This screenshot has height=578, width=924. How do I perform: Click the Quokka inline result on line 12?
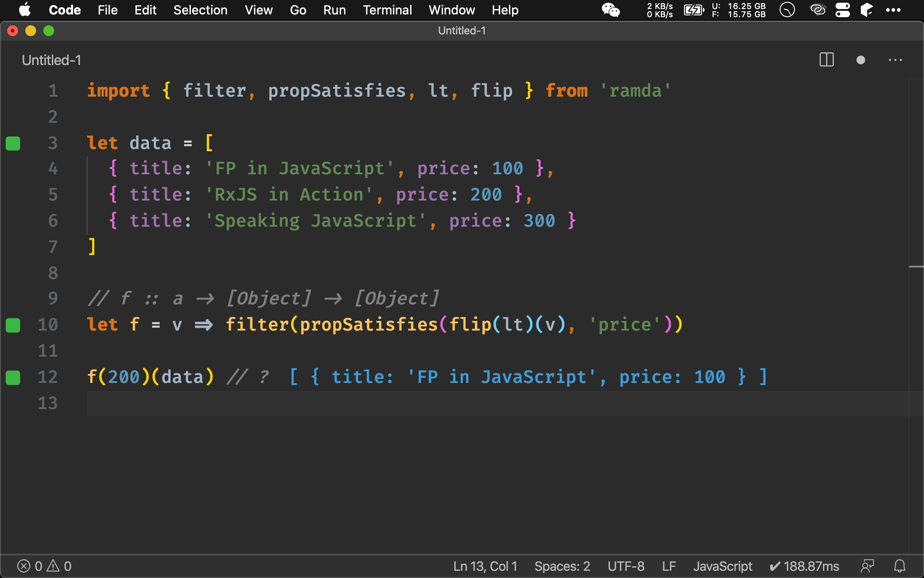coord(528,377)
